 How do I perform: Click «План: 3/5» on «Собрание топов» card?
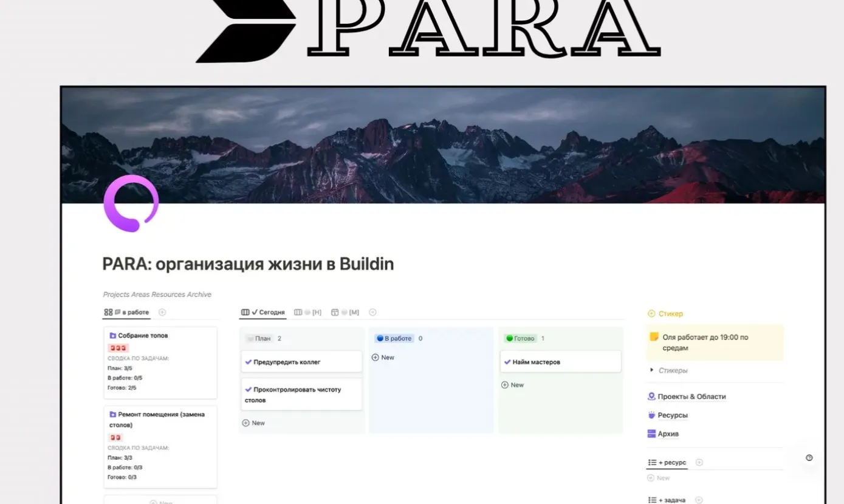120,368
